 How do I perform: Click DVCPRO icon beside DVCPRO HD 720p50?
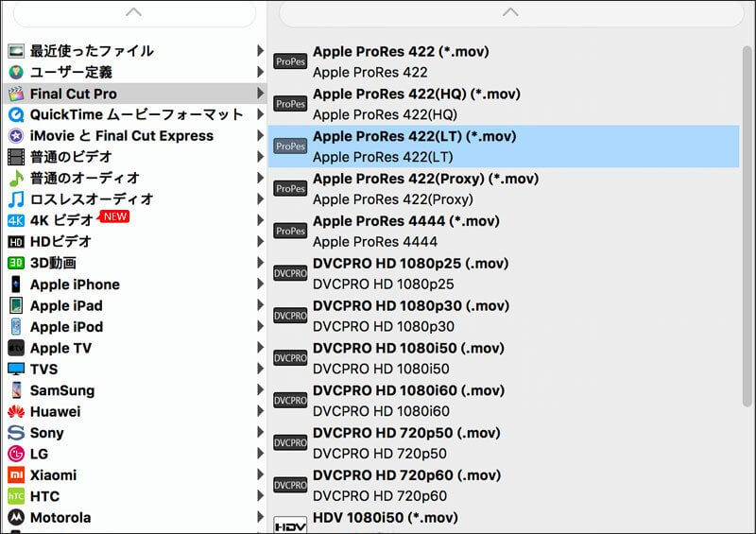pos(290,443)
